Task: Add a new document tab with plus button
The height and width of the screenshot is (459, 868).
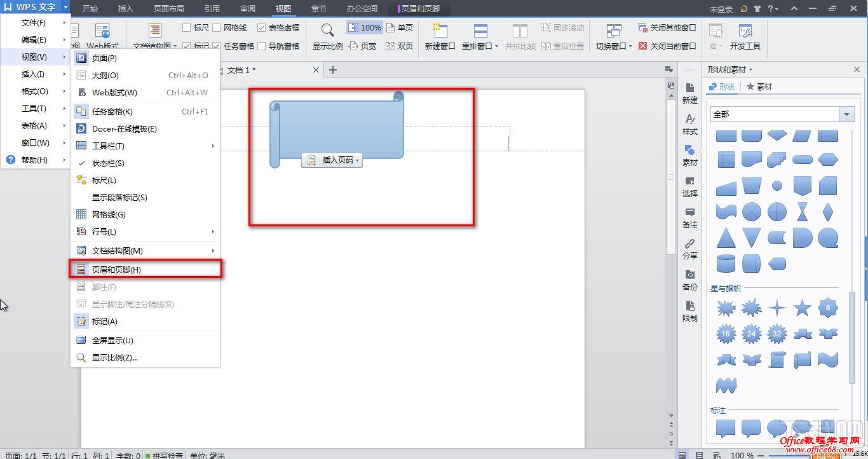Action: (333, 70)
